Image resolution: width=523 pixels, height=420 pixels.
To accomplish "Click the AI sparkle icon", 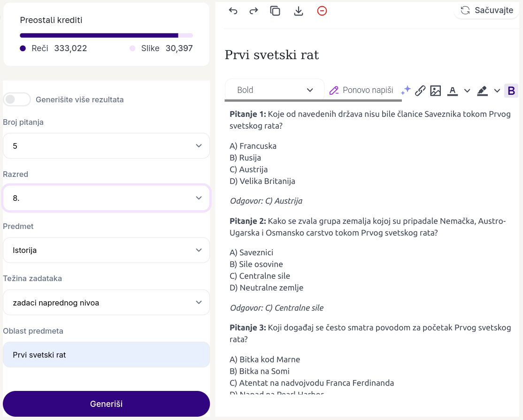I will [x=406, y=90].
